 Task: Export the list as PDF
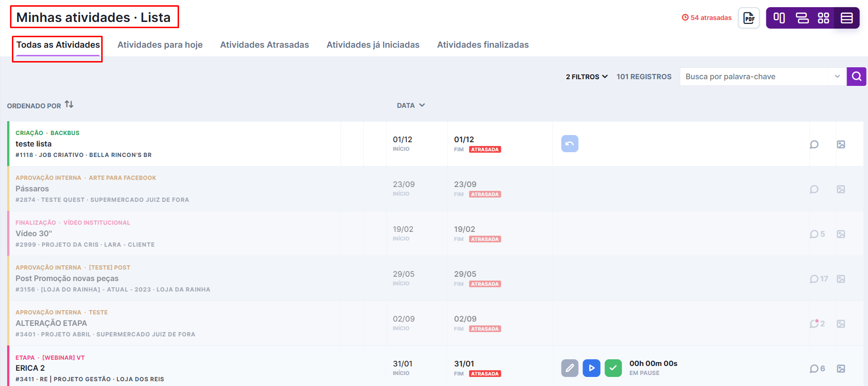749,18
